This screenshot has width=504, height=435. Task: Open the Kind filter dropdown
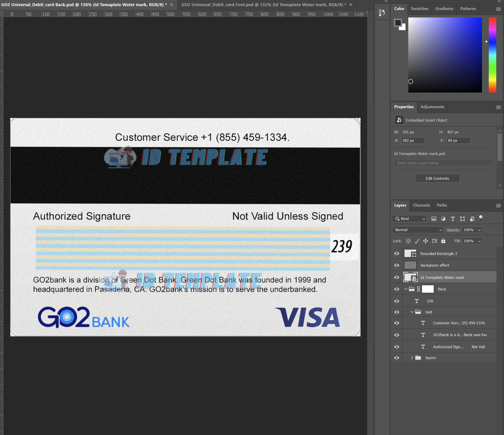tap(409, 219)
